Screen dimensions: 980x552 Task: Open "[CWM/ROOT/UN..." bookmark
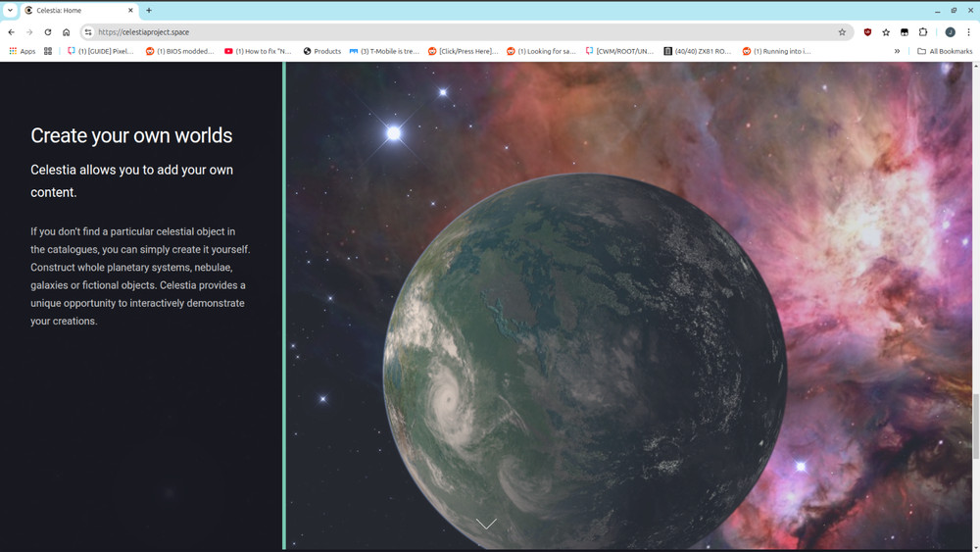coord(619,51)
